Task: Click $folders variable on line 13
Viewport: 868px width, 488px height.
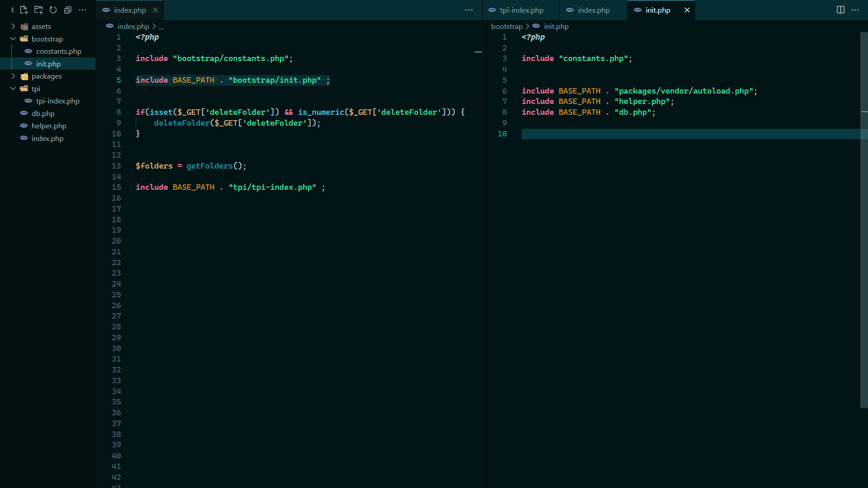Action: 154,166
